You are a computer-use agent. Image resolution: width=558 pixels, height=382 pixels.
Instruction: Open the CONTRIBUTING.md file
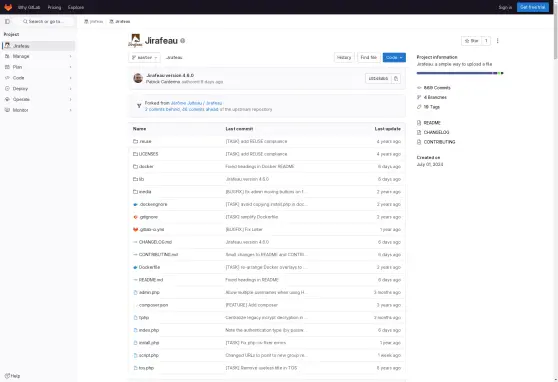pyautogui.click(x=158, y=255)
